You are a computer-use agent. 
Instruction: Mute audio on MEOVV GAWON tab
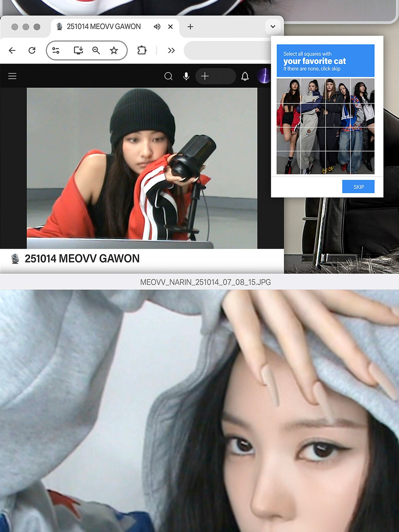pyautogui.click(x=157, y=27)
